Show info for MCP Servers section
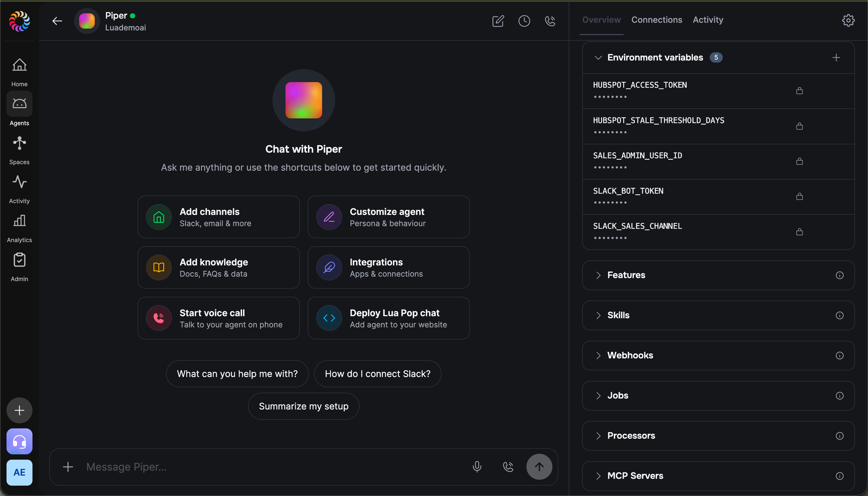The height and width of the screenshot is (496, 868). tap(839, 476)
